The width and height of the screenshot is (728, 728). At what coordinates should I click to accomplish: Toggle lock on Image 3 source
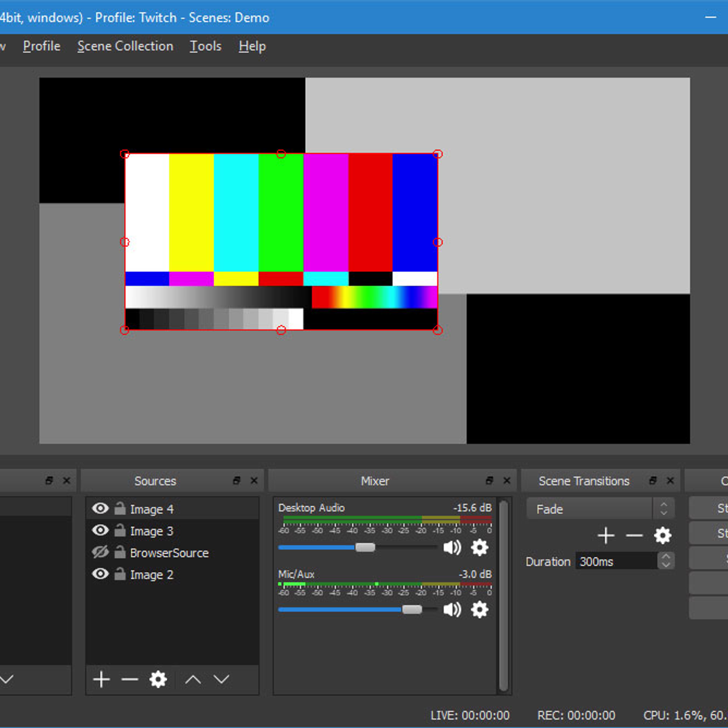tap(120, 530)
